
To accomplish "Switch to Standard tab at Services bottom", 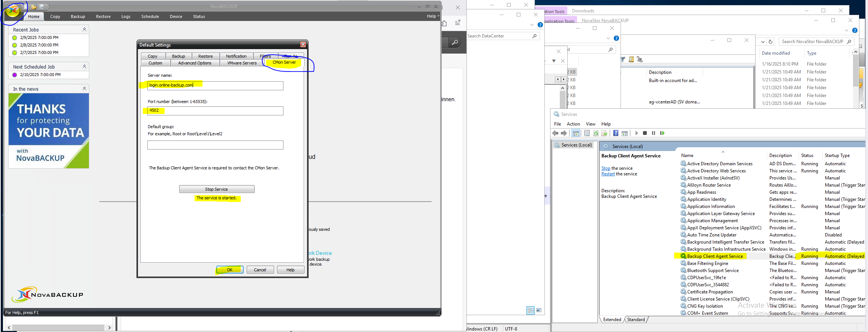I will 636,320.
